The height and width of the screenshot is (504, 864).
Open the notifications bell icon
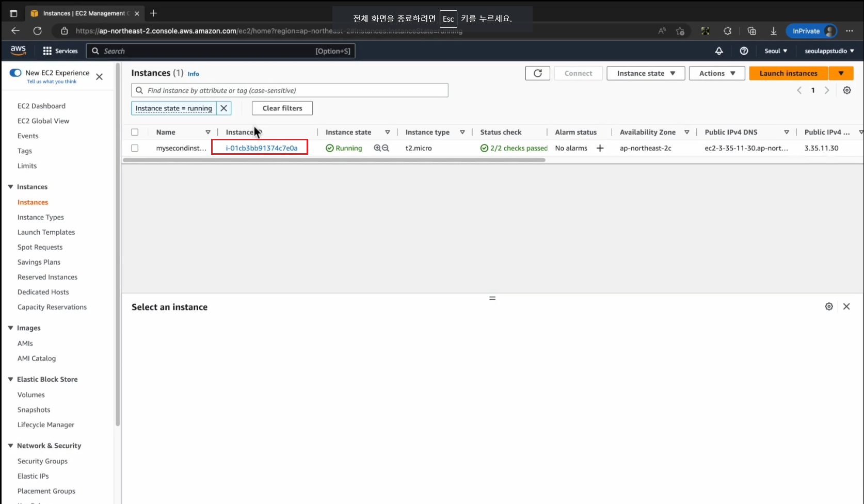pyautogui.click(x=718, y=51)
